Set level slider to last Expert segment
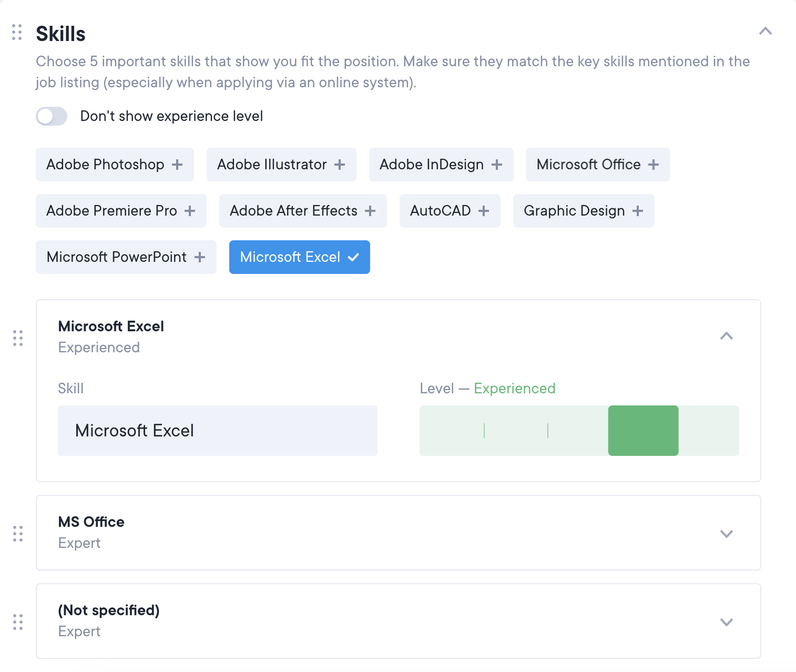This screenshot has width=796, height=672. click(x=709, y=431)
